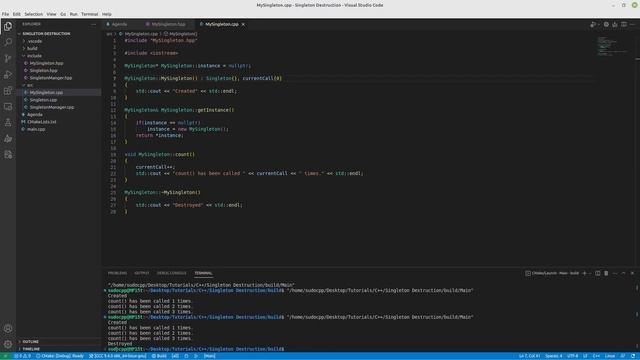Switch to the PROBLEMS panel tab
This screenshot has height=360, width=640.
117,273
